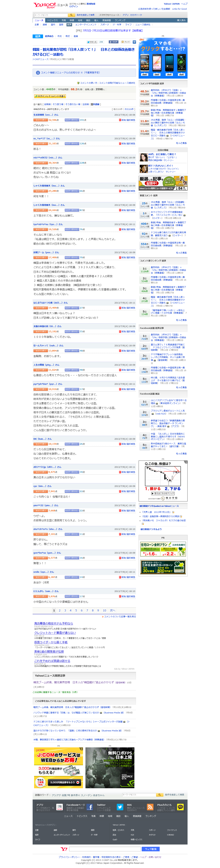Click the エンターテインメント category menu item
The image size is (220, 868).
pos(86,25)
